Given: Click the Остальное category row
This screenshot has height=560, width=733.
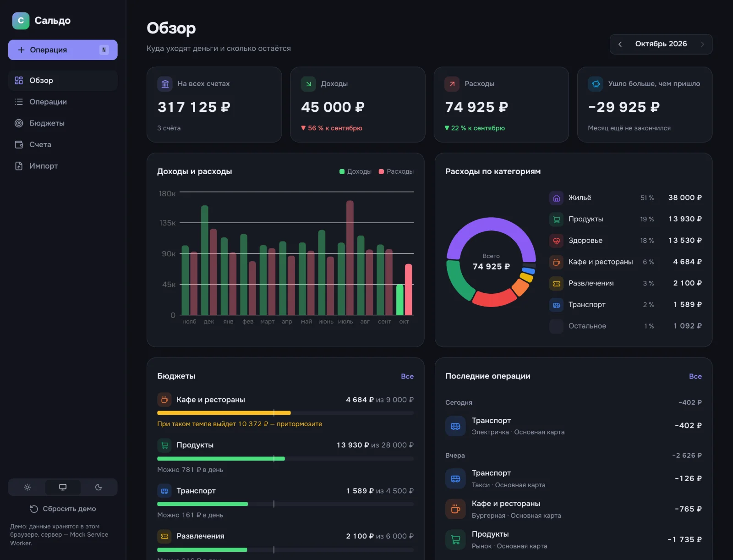Looking at the screenshot, I should pos(625,326).
